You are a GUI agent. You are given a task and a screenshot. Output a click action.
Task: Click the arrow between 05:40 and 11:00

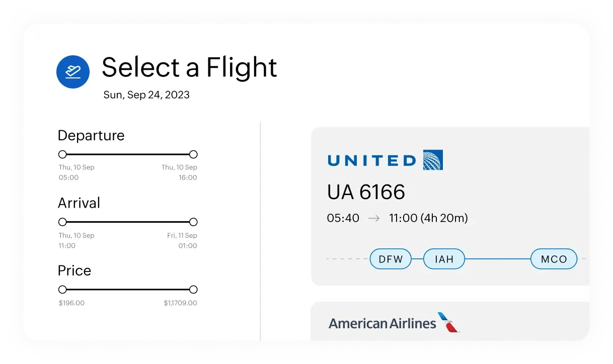[374, 218]
